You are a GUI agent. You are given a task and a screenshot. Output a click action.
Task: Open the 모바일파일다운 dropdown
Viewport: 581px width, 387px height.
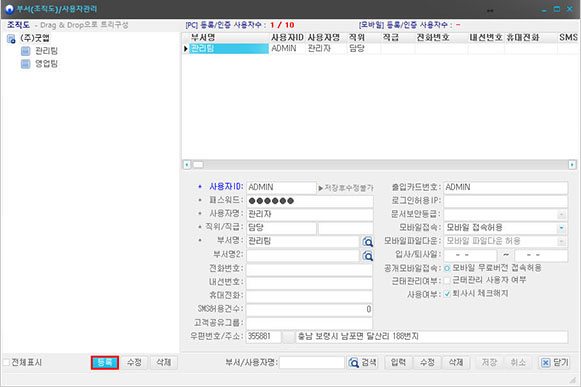[x=561, y=241]
